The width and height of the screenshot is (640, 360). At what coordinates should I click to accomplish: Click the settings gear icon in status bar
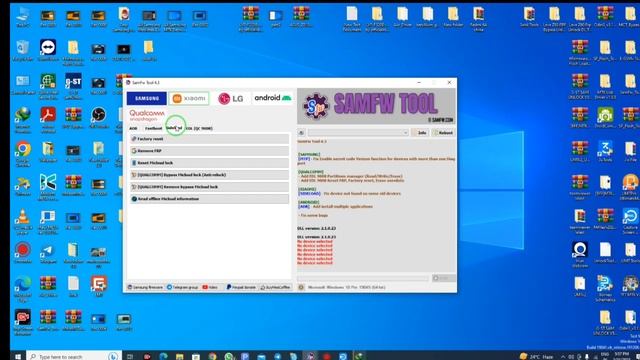coord(301,287)
